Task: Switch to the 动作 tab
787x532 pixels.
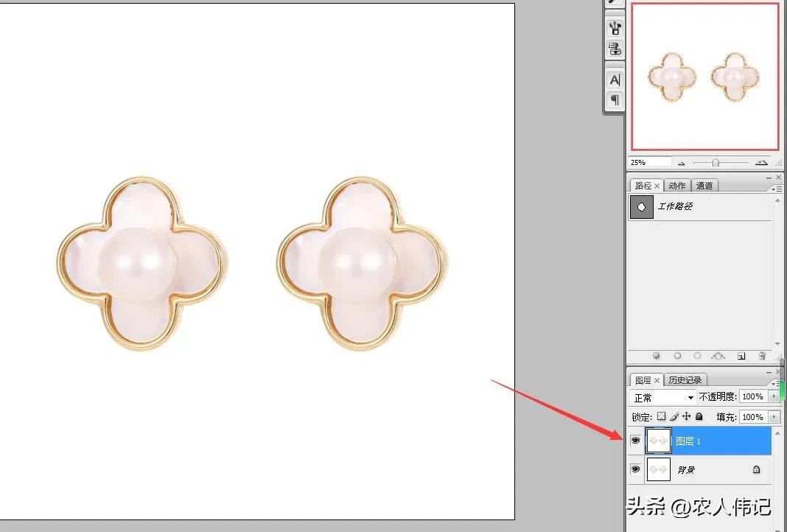Action: pos(677,186)
